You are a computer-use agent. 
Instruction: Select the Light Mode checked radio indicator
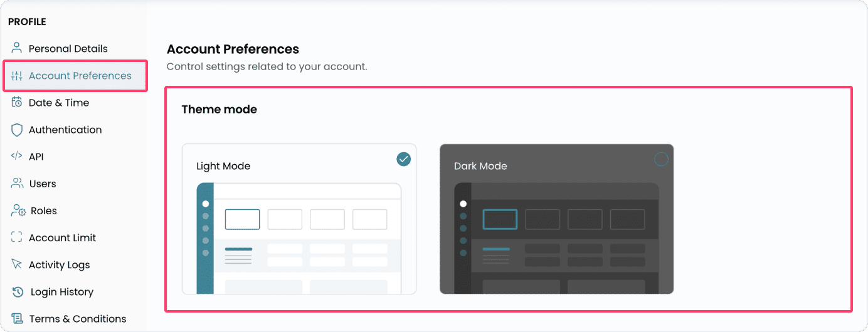pos(403,159)
